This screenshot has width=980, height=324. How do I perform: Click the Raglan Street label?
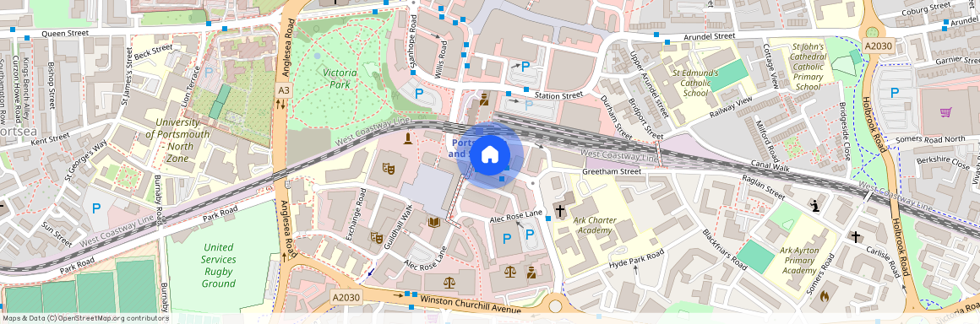pyautogui.click(x=763, y=187)
